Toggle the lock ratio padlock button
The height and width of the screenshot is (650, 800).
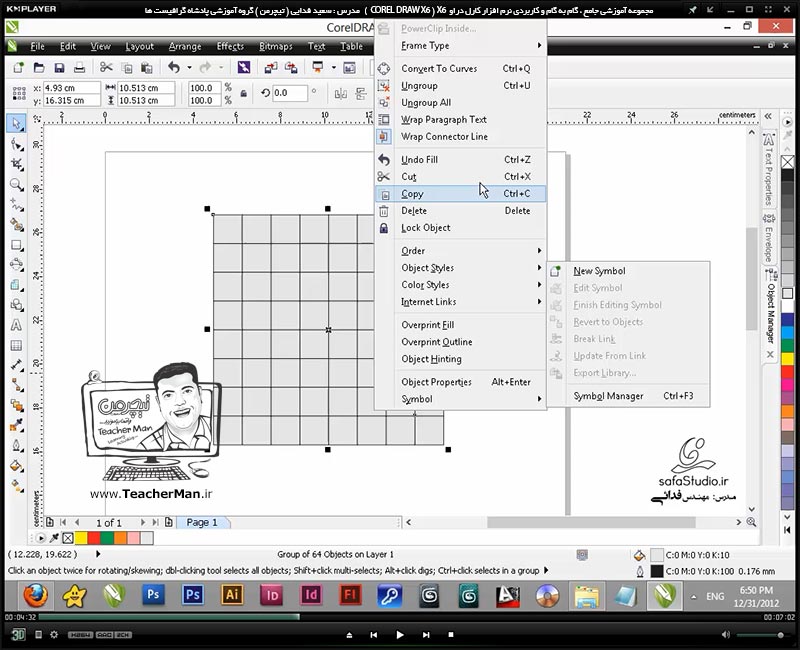click(x=244, y=93)
